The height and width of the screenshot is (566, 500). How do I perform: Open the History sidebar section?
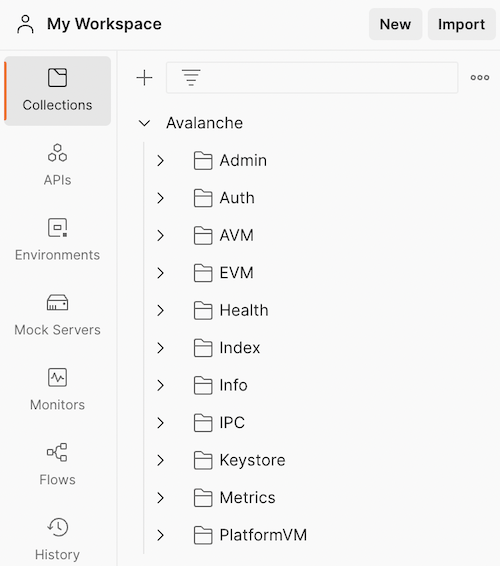(57, 539)
